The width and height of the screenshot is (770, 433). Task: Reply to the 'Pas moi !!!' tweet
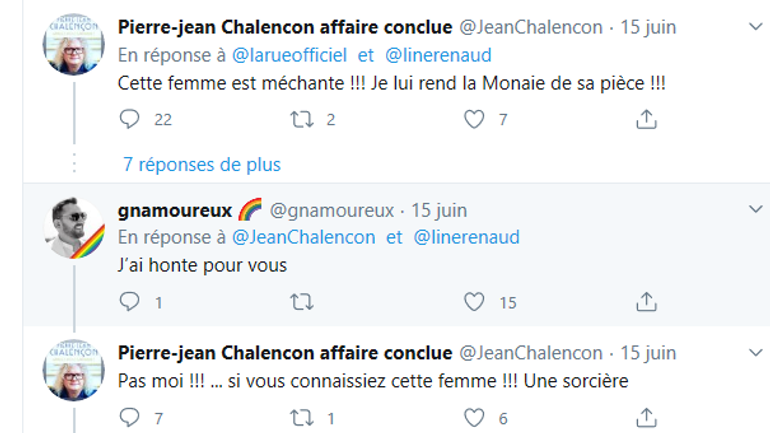129,417
